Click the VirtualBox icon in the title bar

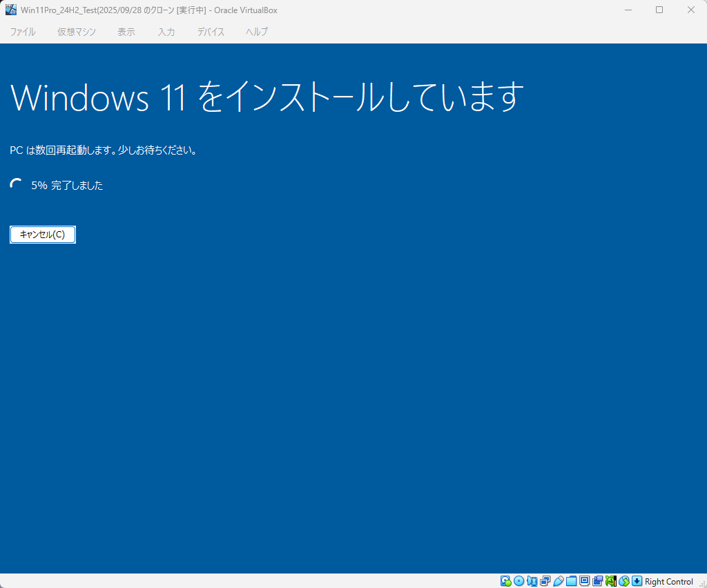(x=11, y=10)
